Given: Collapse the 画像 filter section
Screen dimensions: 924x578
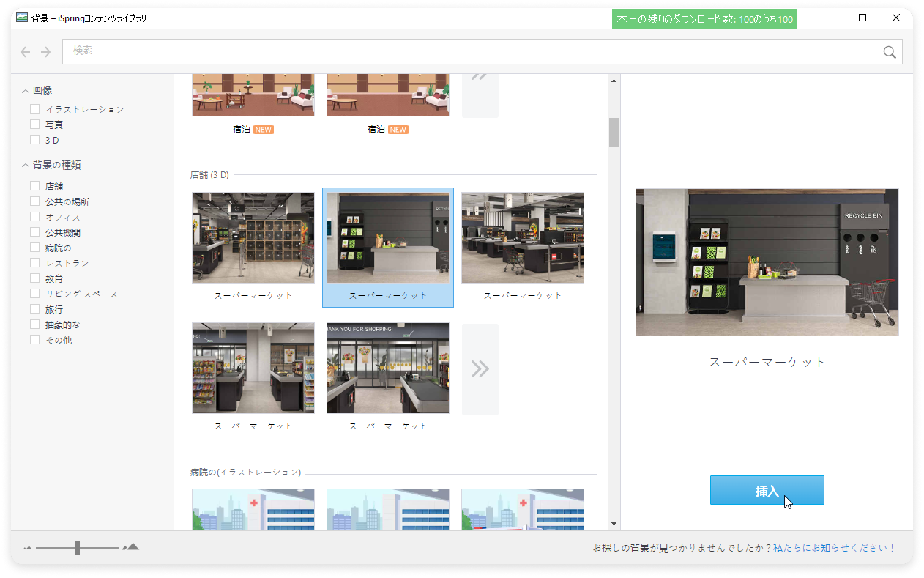Looking at the screenshot, I should coord(26,90).
